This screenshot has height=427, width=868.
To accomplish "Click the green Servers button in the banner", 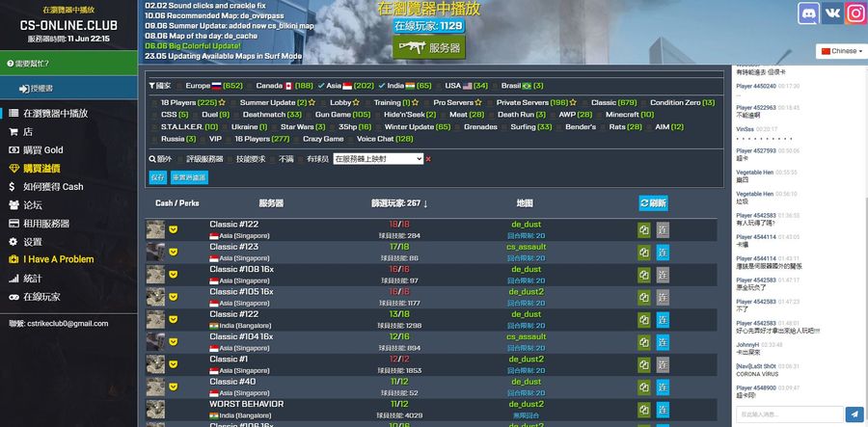I will 428,47.
